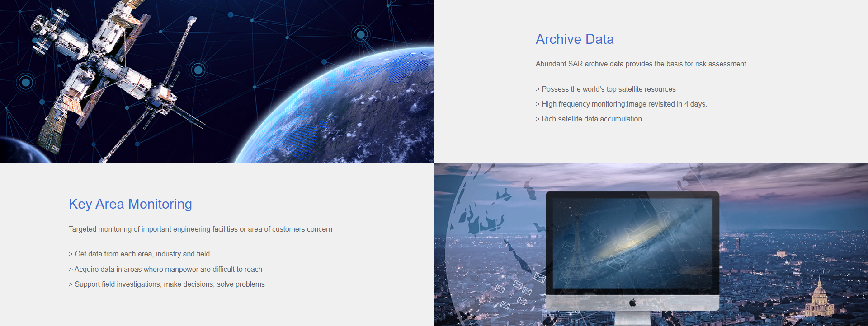
Task: Open the space station and Earth image
Action: click(x=217, y=81)
